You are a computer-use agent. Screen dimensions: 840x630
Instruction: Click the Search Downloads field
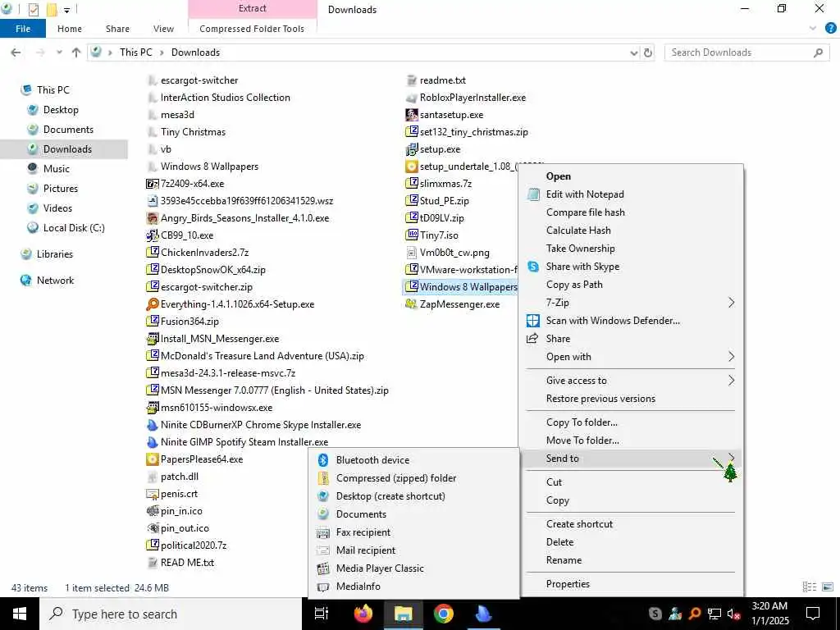pyautogui.click(x=746, y=52)
